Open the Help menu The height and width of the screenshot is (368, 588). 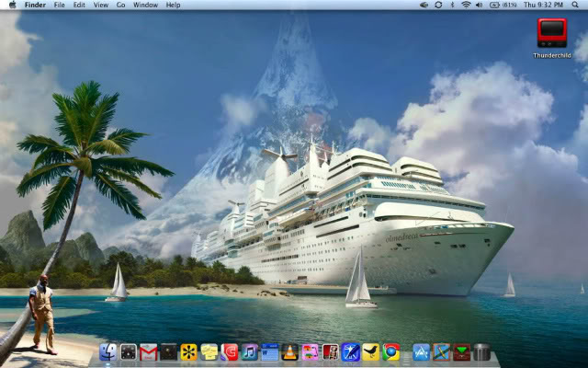pos(173,5)
